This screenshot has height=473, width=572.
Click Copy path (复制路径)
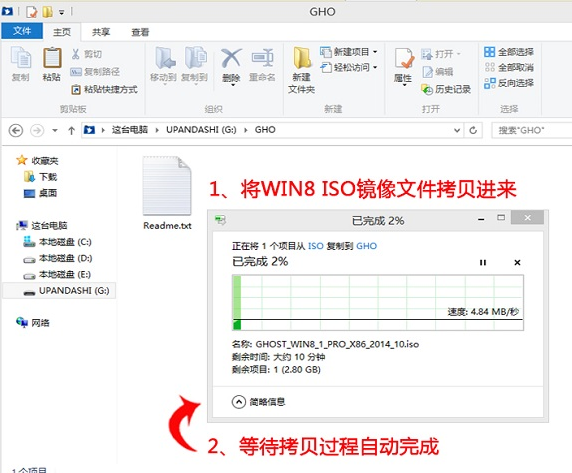pos(95,72)
